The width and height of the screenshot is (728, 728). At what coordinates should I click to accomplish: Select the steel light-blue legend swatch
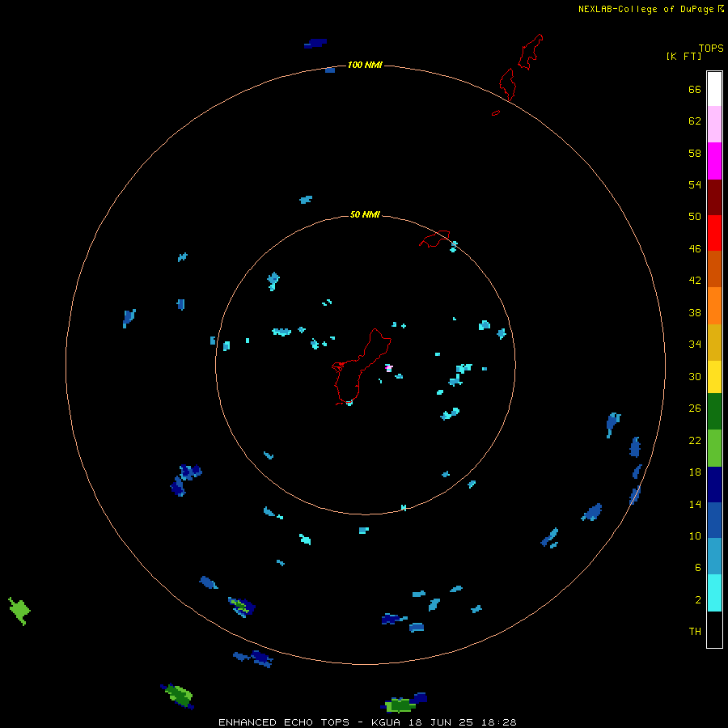click(714, 557)
